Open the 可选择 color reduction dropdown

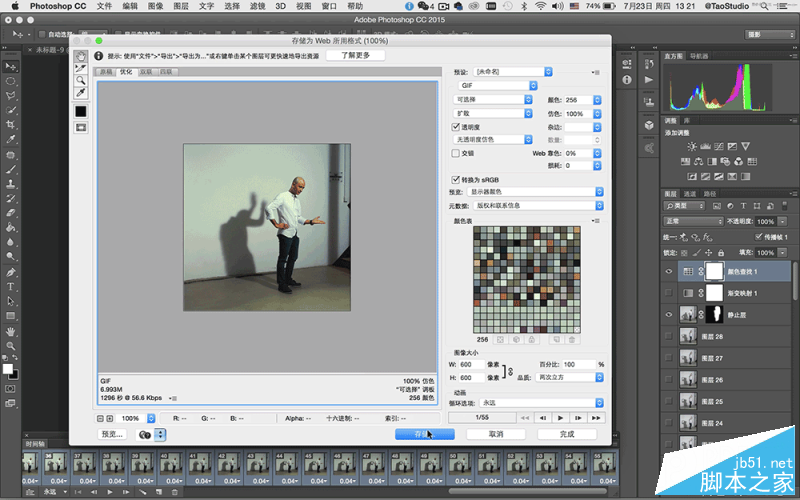pos(493,99)
